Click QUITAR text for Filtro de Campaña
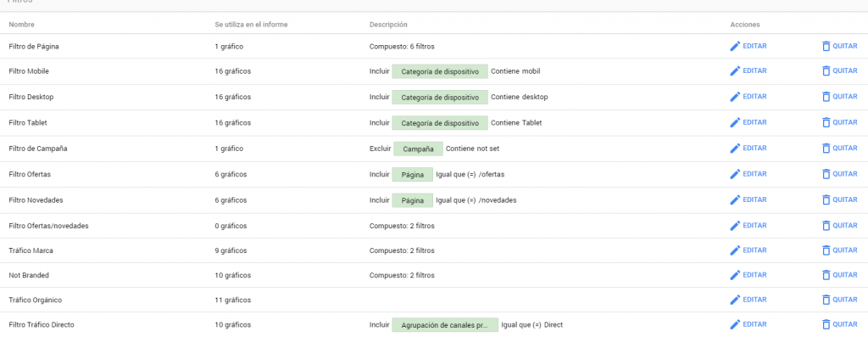The image size is (868, 337). point(845,148)
